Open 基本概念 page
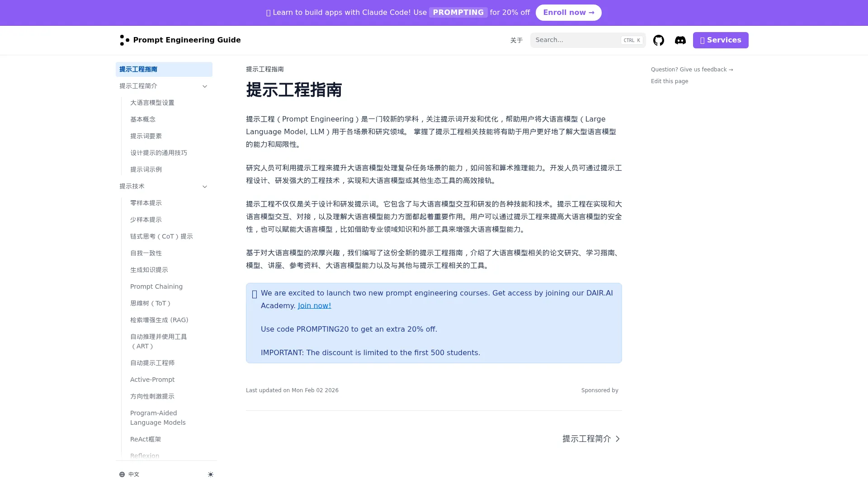868x488 pixels. pos(169,119)
